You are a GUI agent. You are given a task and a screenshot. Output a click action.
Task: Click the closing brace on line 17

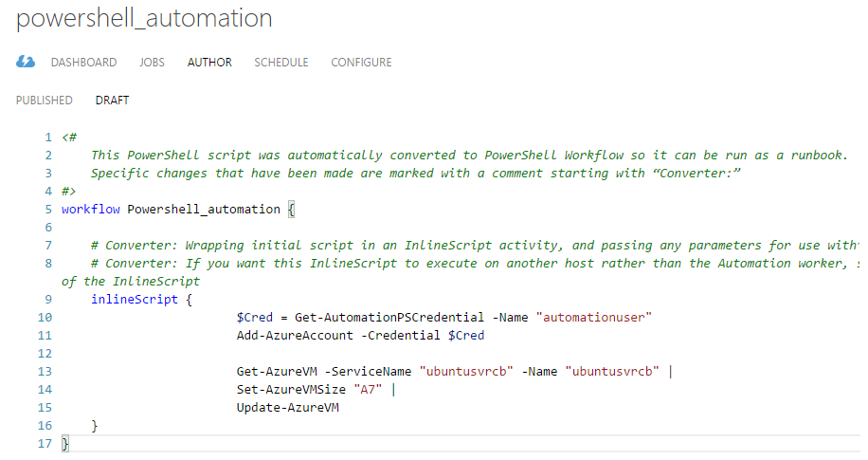pyautogui.click(x=65, y=443)
